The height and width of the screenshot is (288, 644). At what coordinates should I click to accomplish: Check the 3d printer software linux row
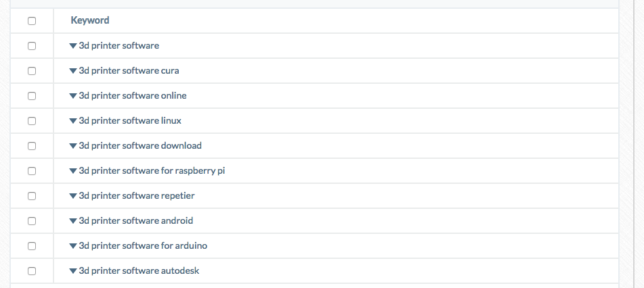pyautogui.click(x=32, y=121)
